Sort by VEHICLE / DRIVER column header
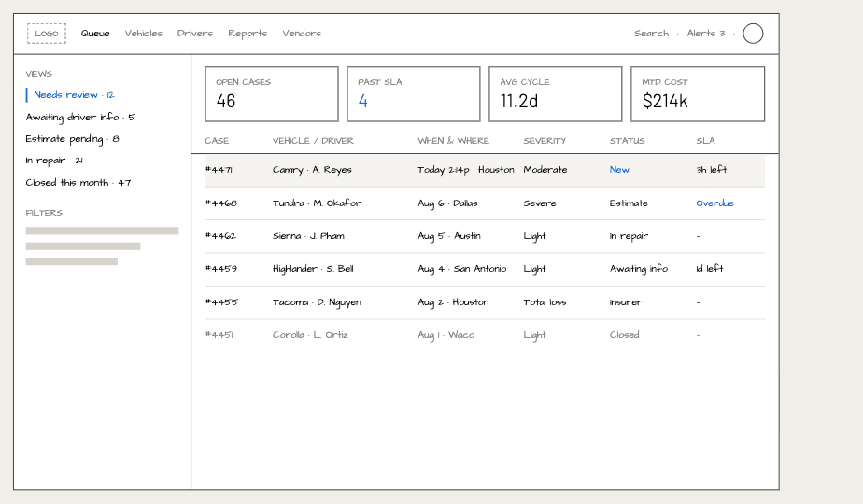The image size is (863, 504). (x=313, y=141)
